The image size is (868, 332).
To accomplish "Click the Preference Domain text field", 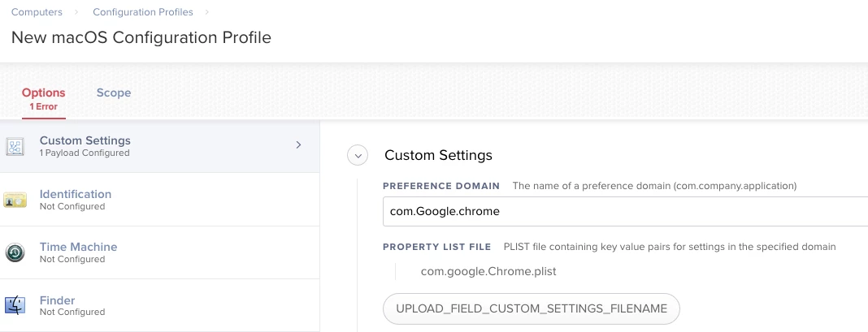I will [625, 211].
